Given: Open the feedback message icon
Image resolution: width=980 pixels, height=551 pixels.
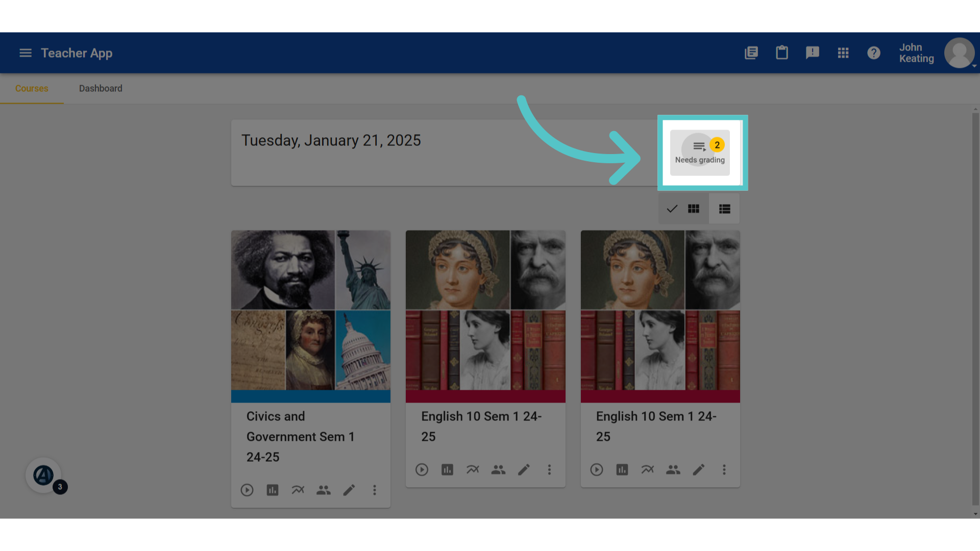Looking at the screenshot, I should coord(813,53).
